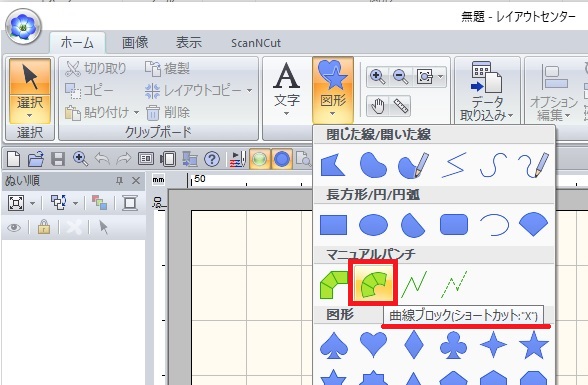The width and height of the screenshot is (588, 385).
Task: Click the open folder icon
Action: pos(36,159)
